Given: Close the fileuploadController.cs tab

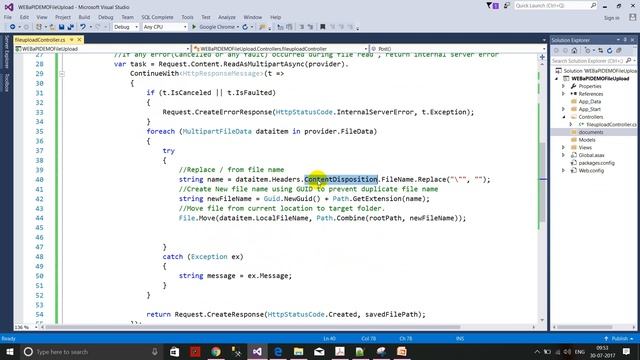Looking at the screenshot, I should 79,40.
